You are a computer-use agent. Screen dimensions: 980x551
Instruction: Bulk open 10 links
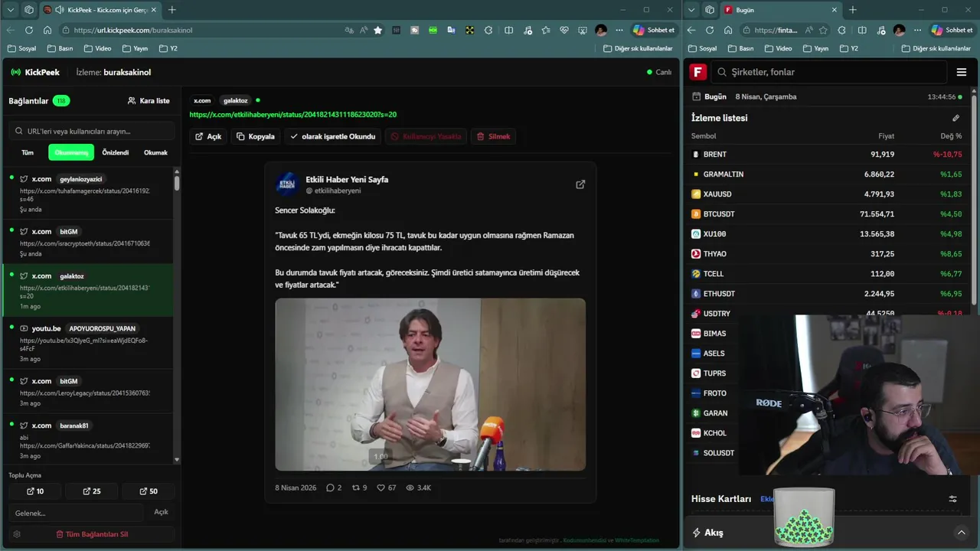click(x=35, y=491)
